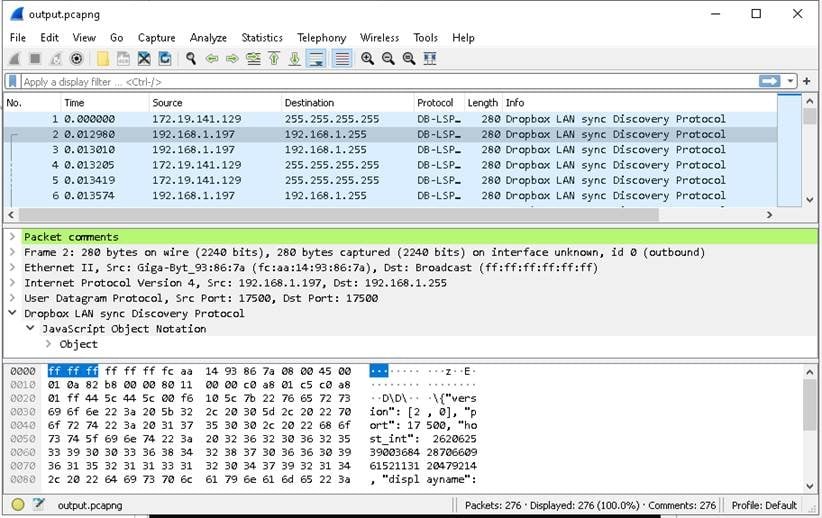This screenshot has height=518, width=822.
Task: Sort packets by the Time column header
Action: click(x=105, y=103)
